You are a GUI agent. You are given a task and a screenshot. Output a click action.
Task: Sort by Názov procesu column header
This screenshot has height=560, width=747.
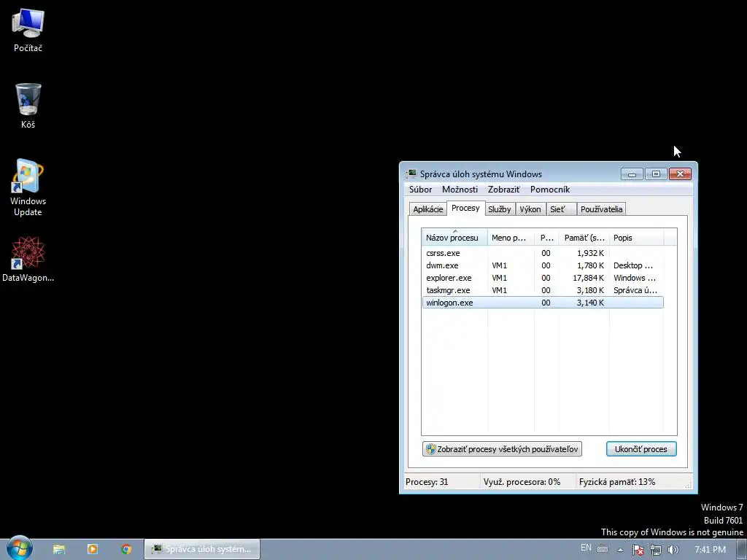[454, 238]
